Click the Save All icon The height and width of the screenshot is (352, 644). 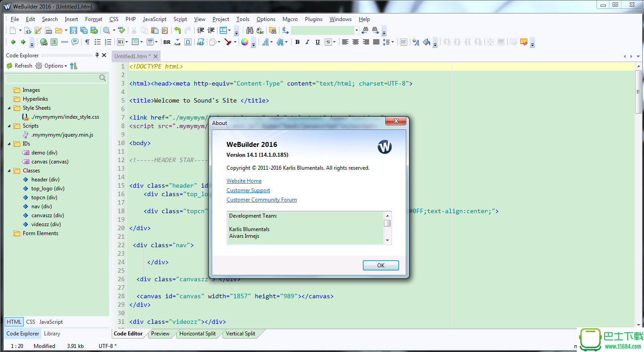84,30
